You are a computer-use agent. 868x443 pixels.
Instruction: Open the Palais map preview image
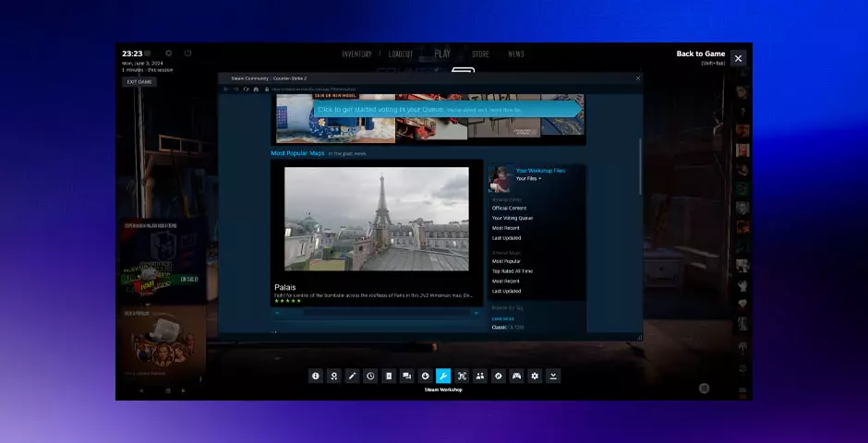[377, 219]
